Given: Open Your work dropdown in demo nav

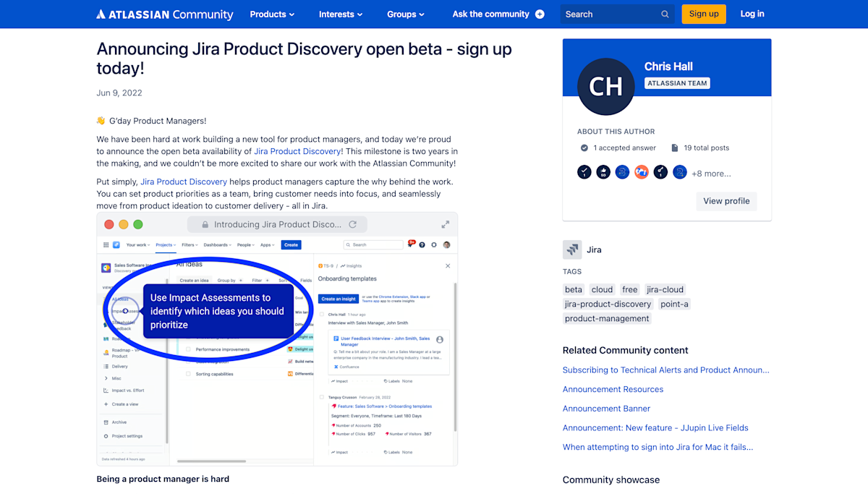Looking at the screenshot, I should point(138,244).
